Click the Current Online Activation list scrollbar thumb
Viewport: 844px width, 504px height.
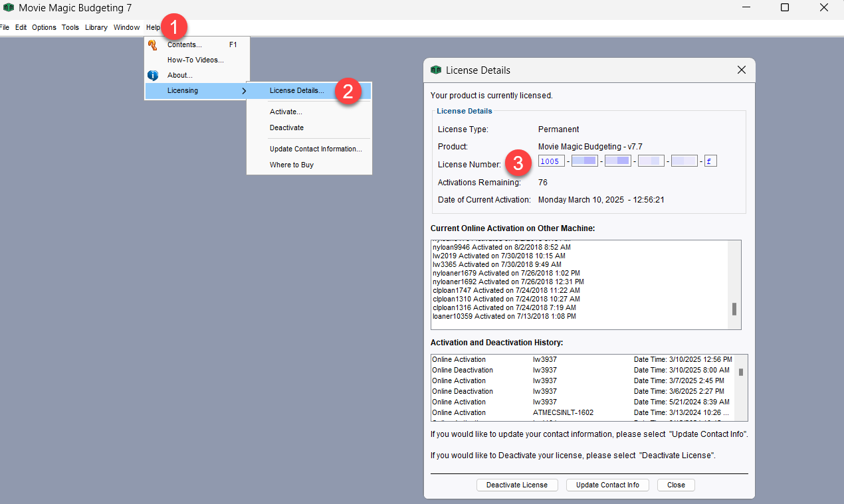coord(734,309)
